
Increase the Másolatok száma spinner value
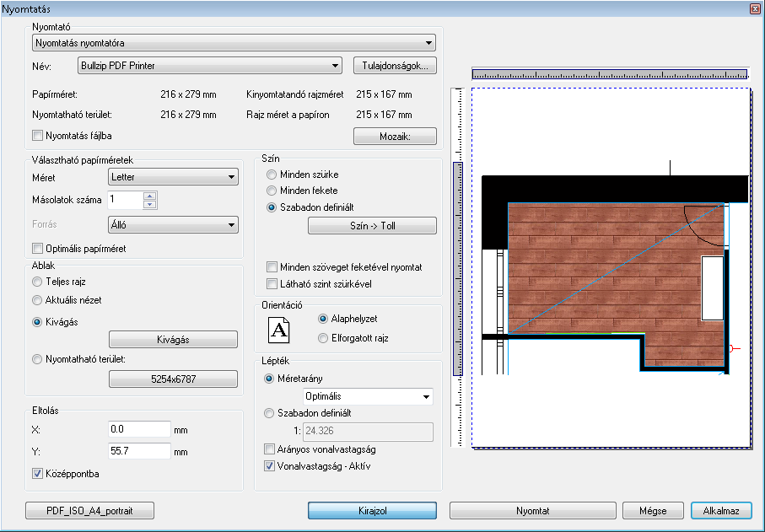[x=150, y=196]
